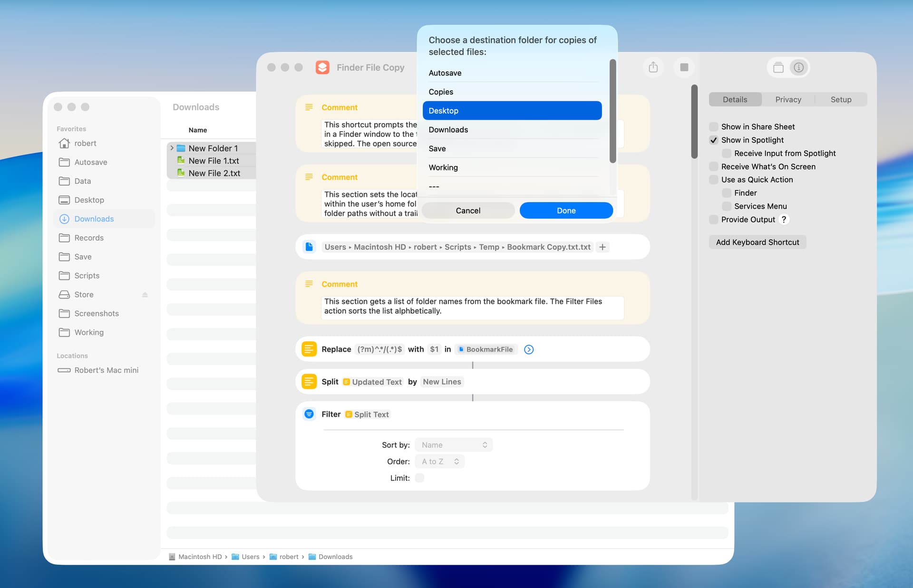Switch to the Setup tab
913x588 pixels.
(841, 99)
